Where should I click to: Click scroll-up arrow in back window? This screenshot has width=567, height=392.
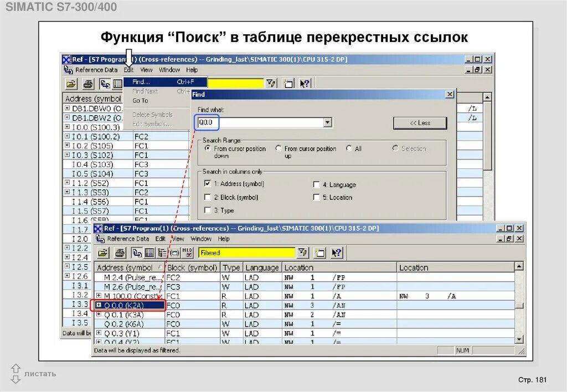click(x=487, y=97)
